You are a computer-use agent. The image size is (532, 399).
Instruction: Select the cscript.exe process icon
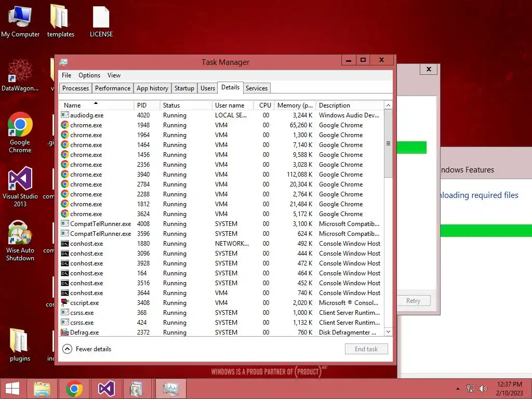pos(65,303)
